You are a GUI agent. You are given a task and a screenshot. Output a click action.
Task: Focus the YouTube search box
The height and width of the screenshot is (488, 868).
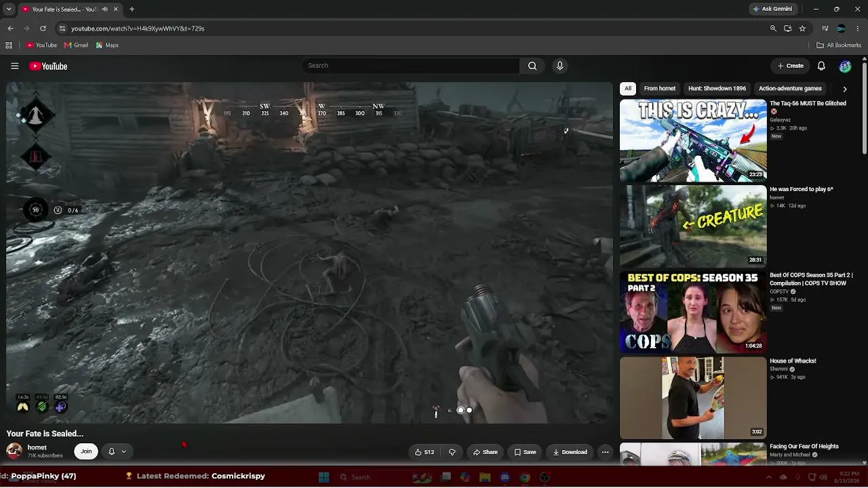pos(410,66)
